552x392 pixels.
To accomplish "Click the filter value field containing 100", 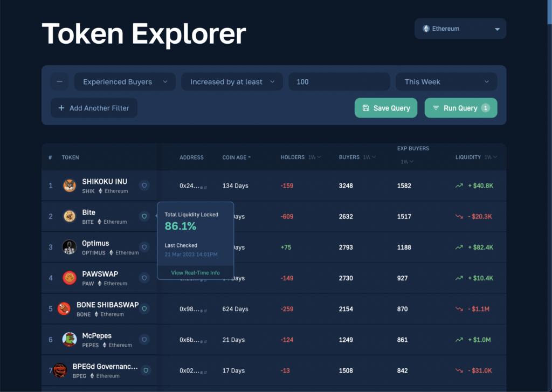I will 339,82.
